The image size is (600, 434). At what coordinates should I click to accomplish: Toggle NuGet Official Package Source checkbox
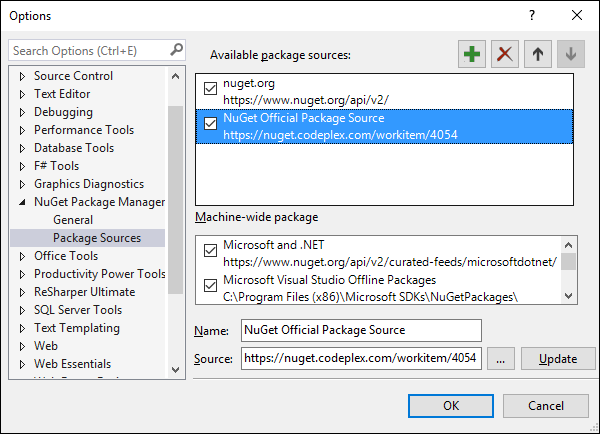pyautogui.click(x=210, y=125)
